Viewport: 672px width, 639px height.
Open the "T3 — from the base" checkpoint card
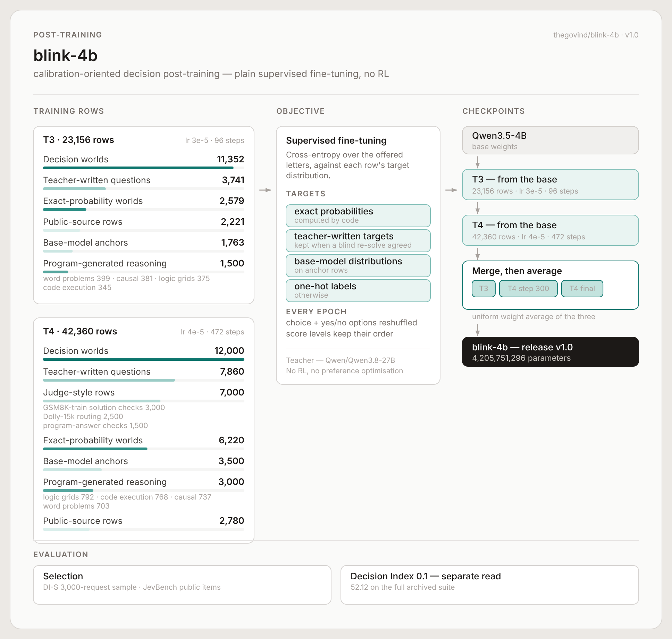coord(551,185)
